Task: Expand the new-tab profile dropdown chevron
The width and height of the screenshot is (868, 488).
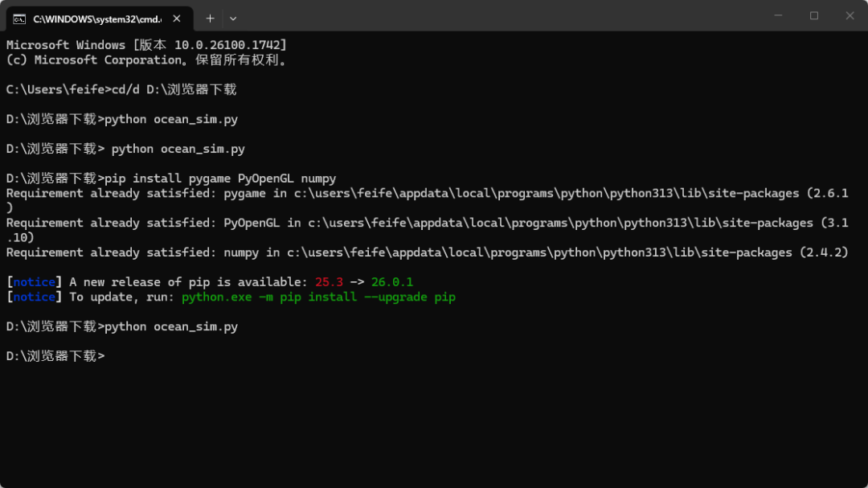Action: pos(233,18)
